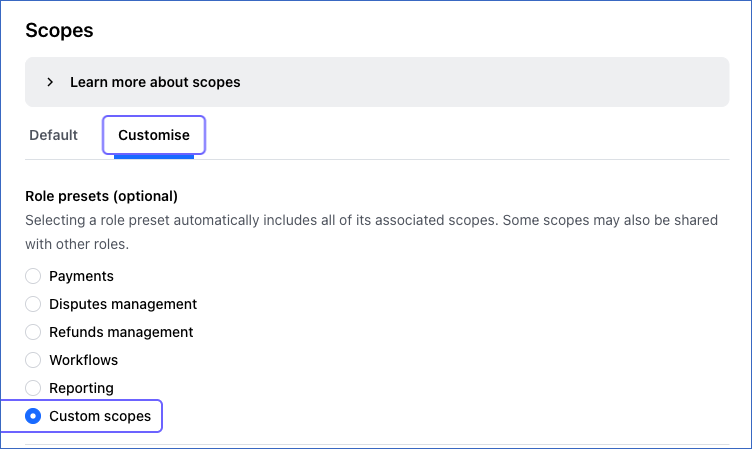Choose the Workflows role preset radio
752x449 pixels.
click(x=33, y=360)
